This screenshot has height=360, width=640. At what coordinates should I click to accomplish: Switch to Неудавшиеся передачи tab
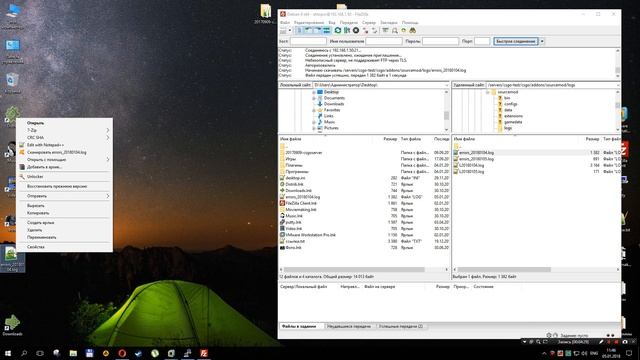[349, 327]
